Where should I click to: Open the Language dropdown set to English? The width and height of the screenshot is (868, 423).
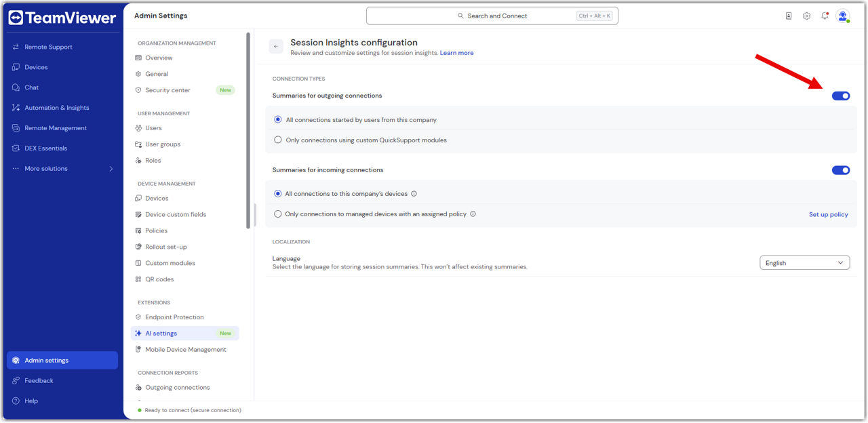(x=804, y=263)
